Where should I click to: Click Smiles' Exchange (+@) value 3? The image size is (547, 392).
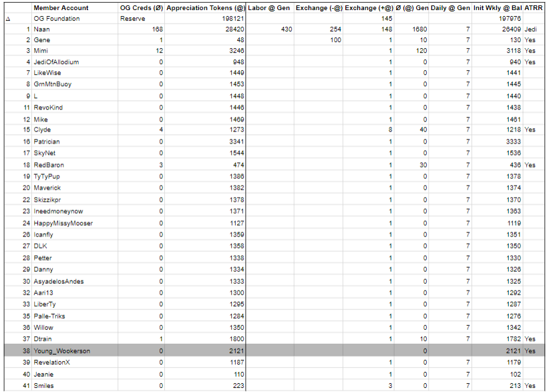tap(390, 386)
